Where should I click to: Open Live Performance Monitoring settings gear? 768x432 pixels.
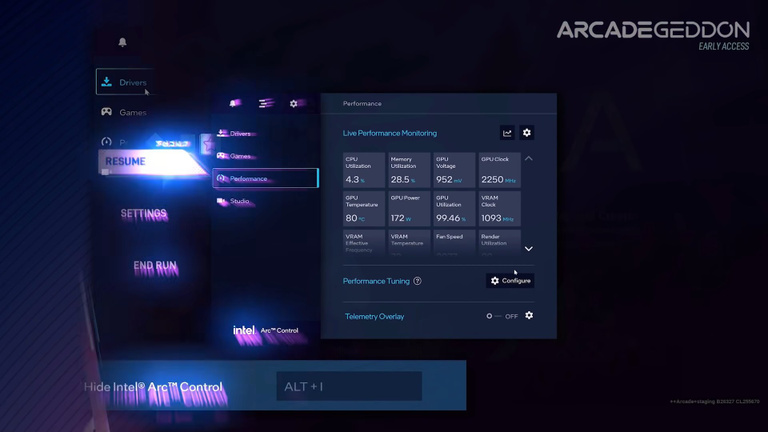tap(527, 133)
